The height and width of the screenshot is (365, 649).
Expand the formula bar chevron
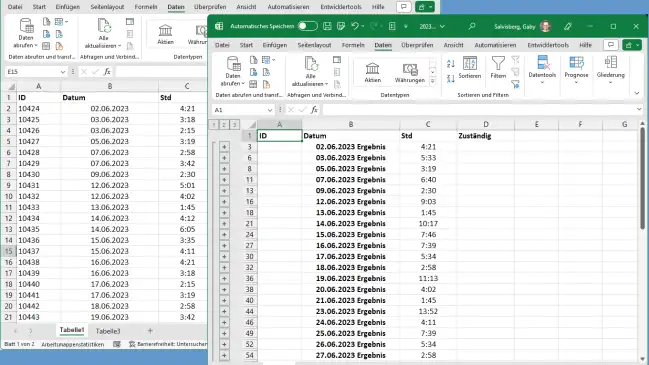(x=639, y=110)
